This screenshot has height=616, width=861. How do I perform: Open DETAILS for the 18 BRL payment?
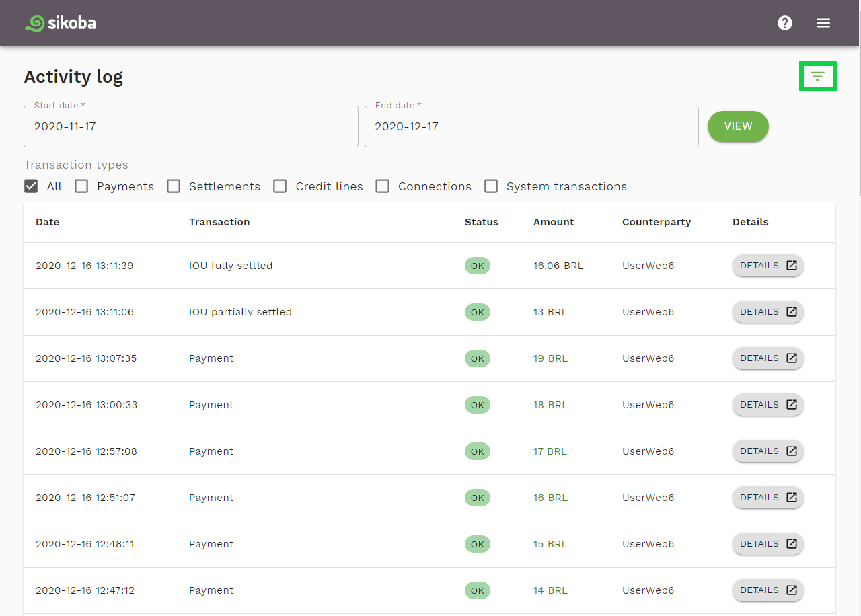click(x=768, y=405)
